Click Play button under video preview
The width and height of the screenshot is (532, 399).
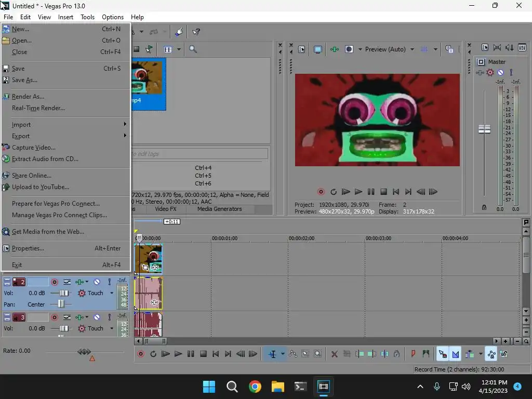pos(358,192)
